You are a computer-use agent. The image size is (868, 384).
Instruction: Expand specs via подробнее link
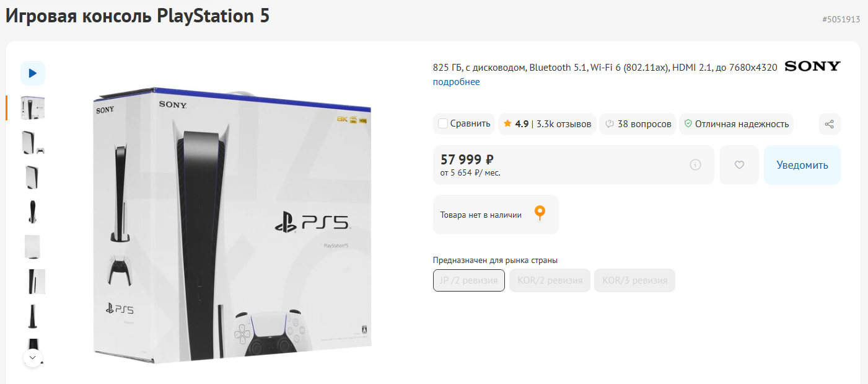pos(456,82)
